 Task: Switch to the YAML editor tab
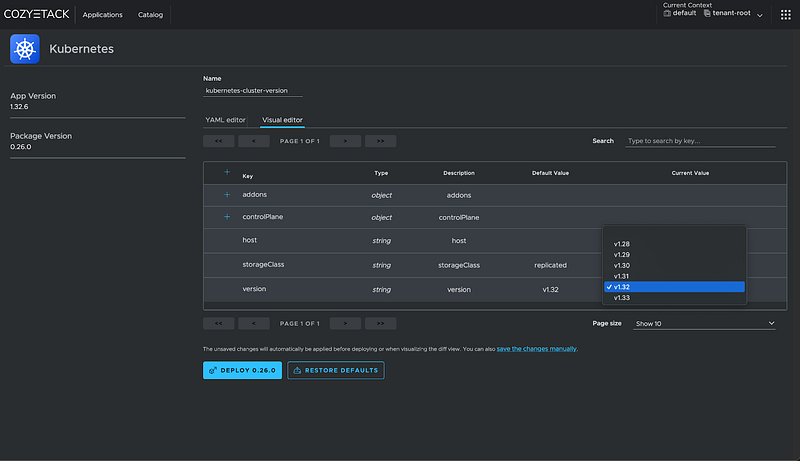[225, 120]
